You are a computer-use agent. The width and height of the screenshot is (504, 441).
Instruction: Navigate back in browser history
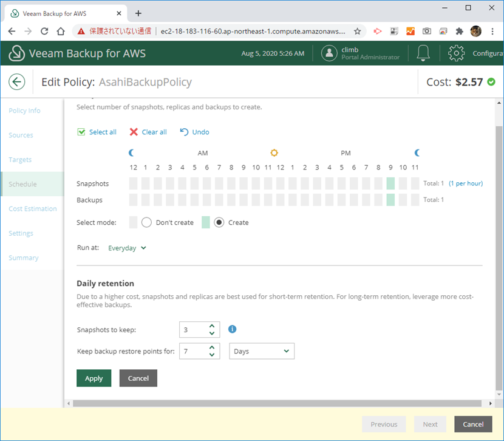(12, 31)
